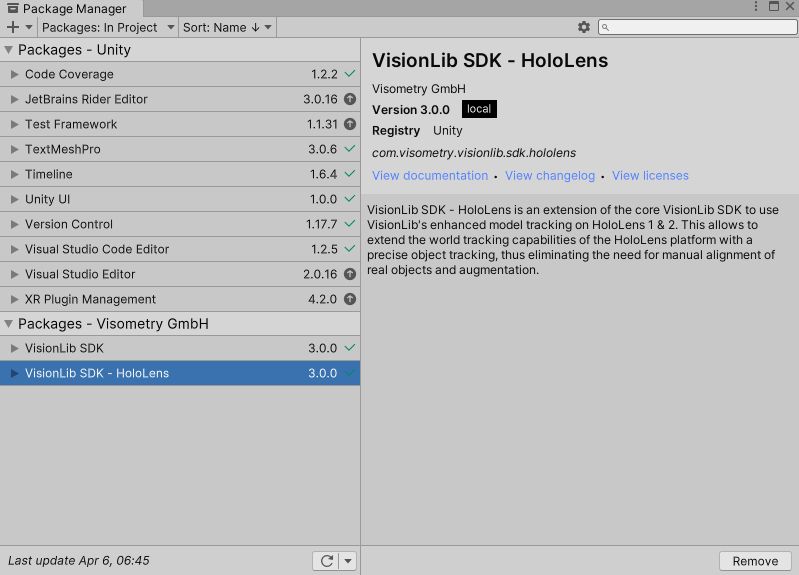
Task: Click the installed checkmark for TextMeshPro
Action: point(350,148)
